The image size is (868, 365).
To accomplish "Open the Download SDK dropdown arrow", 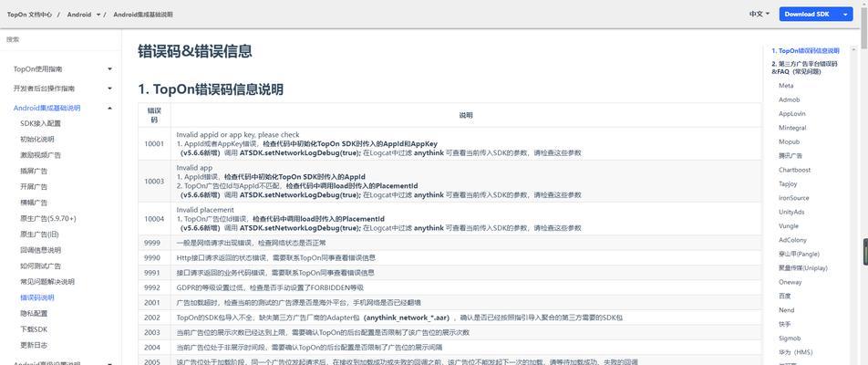I will tap(845, 15).
